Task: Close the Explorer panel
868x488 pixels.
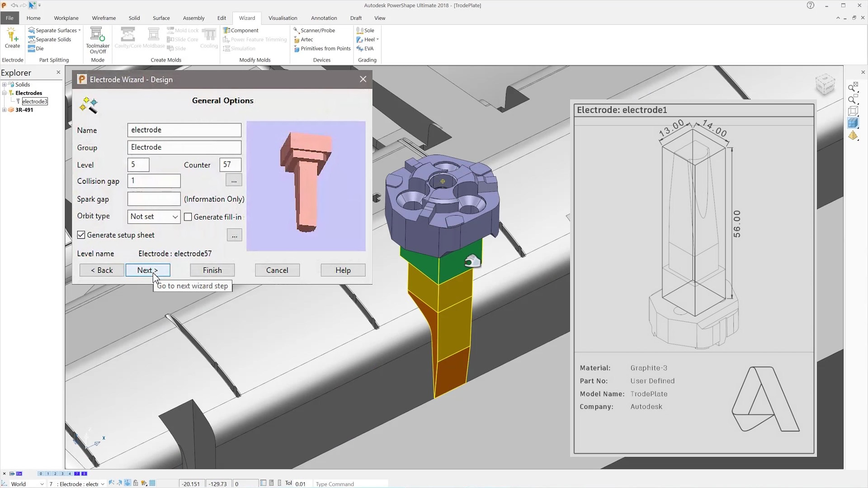Action: [58, 72]
